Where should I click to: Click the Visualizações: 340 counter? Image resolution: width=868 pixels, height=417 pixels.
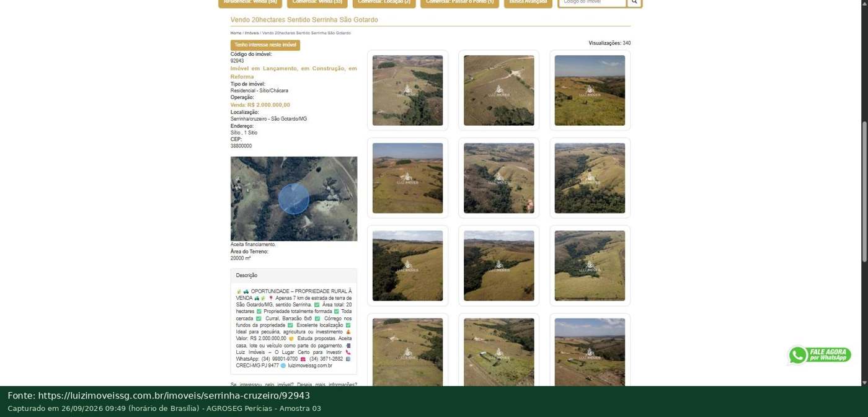(609, 43)
